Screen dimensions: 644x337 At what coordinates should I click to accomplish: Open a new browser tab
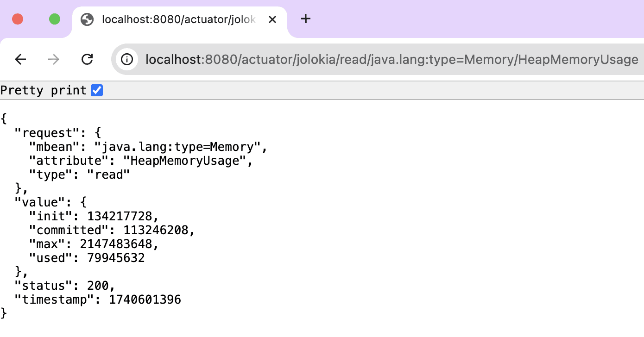(x=306, y=19)
